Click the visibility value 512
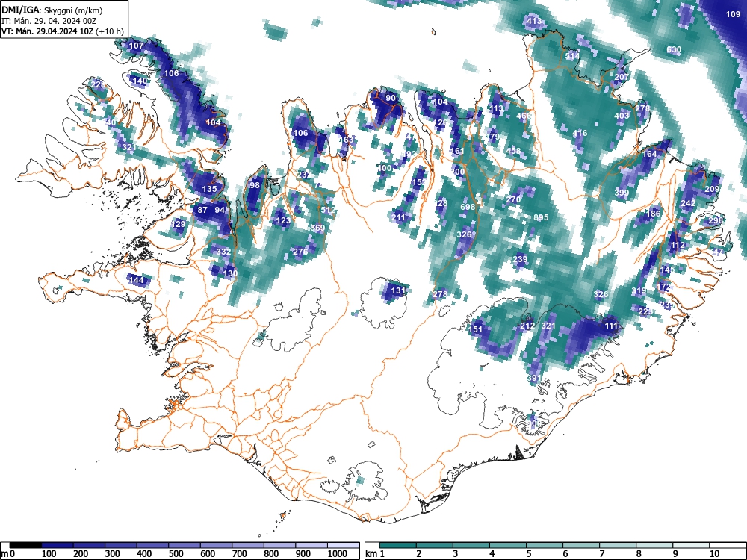Viewport: 747px width, 560px height. point(328,210)
